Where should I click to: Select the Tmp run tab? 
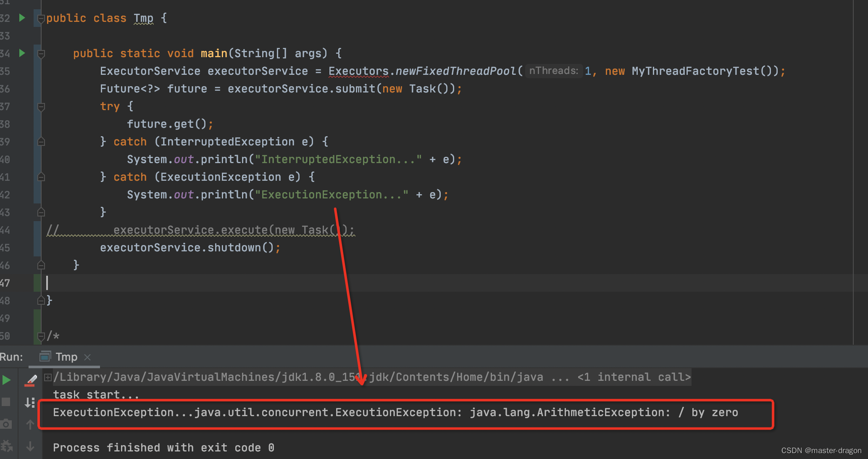pos(66,357)
